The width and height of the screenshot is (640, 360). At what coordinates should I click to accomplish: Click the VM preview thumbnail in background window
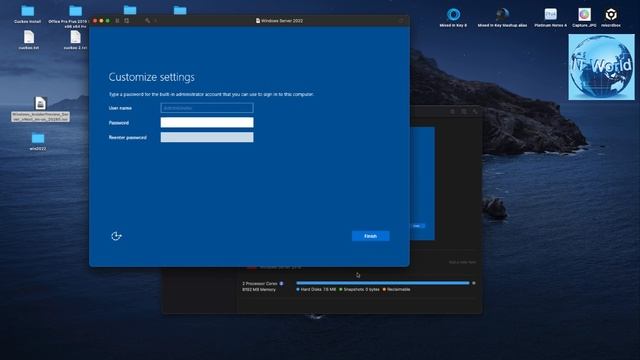pos(422,184)
